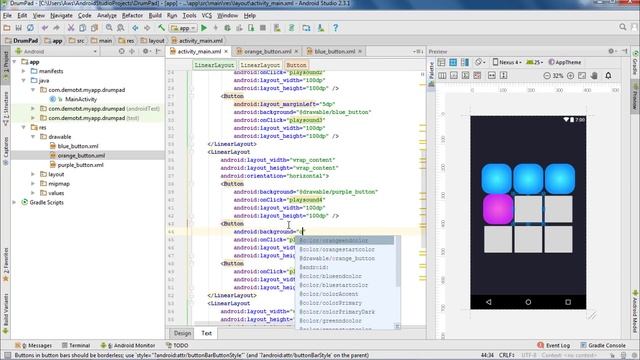Click the preview notifications bell icon

608,76
